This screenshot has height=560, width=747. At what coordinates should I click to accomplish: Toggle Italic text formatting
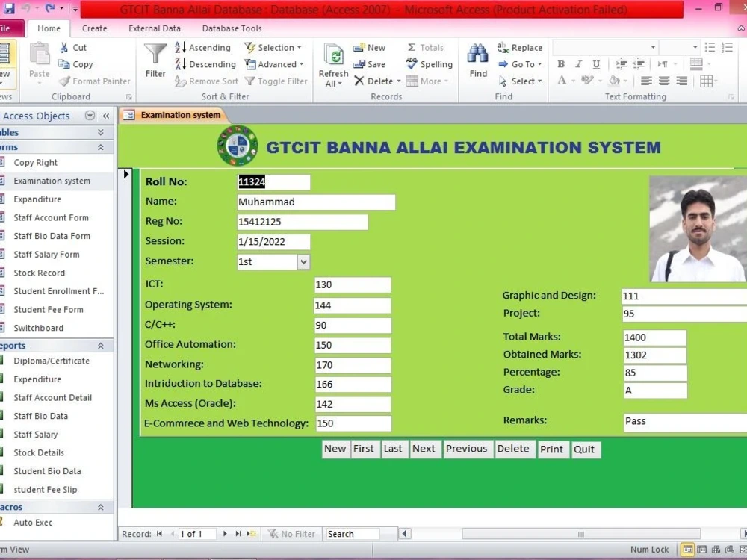578,63
